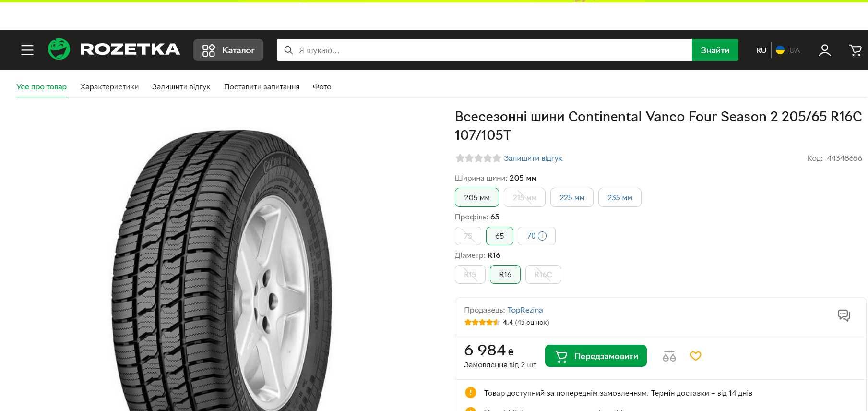The width and height of the screenshot is (868, 411).
Task: Open the Характеристики tab
Action: [x=109, y=87]
